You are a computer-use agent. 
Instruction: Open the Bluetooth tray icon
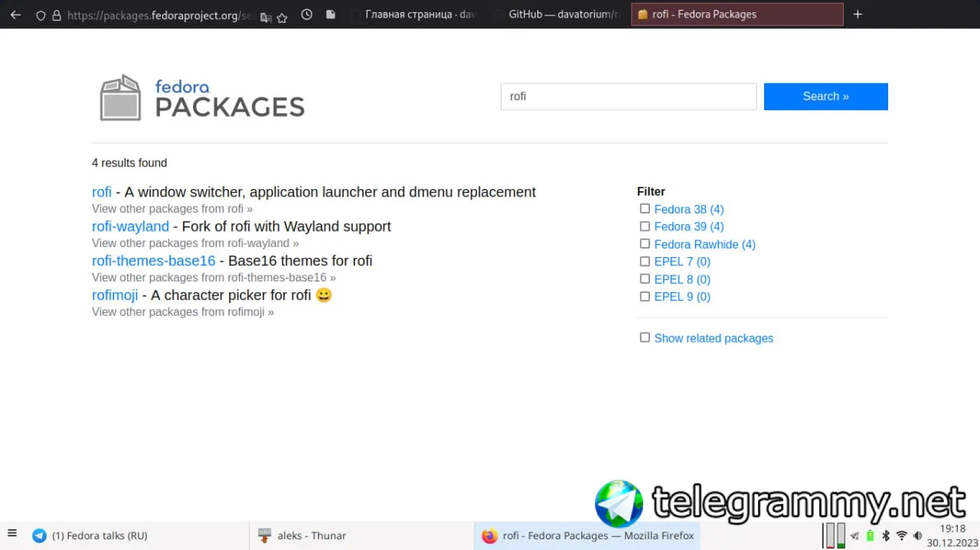(x=886, y=536)
